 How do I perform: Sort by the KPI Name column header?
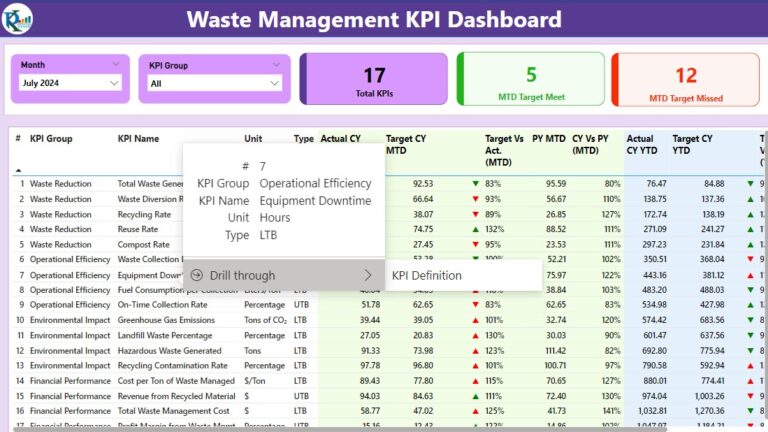[138, 139]
